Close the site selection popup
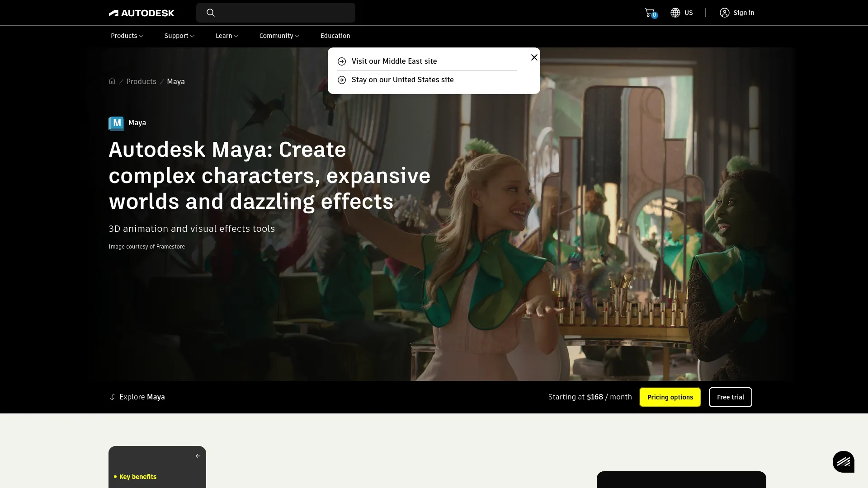868x488 pixels. (x=534, y=57)
